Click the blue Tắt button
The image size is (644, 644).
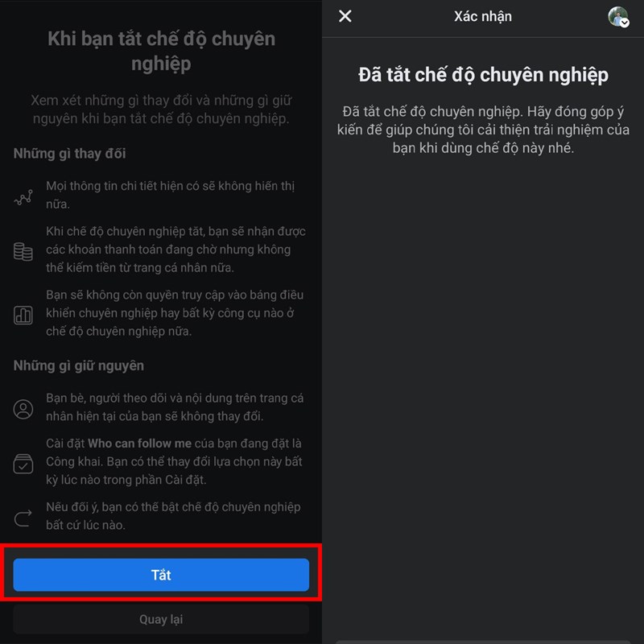click(x=161, y=575)
